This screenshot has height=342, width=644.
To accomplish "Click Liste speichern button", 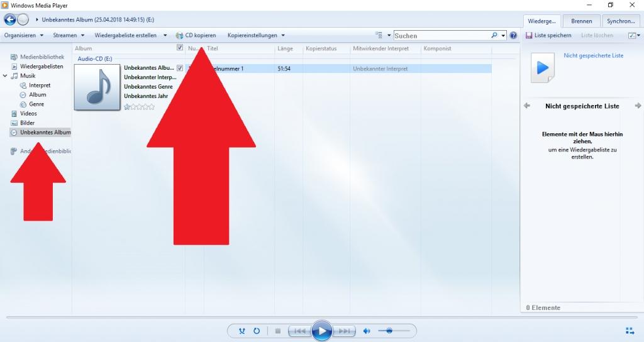I will [548, 35].
